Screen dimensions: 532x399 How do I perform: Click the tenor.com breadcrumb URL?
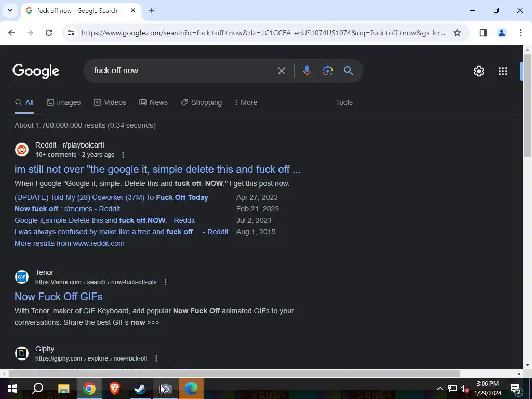tap(96, 282)
